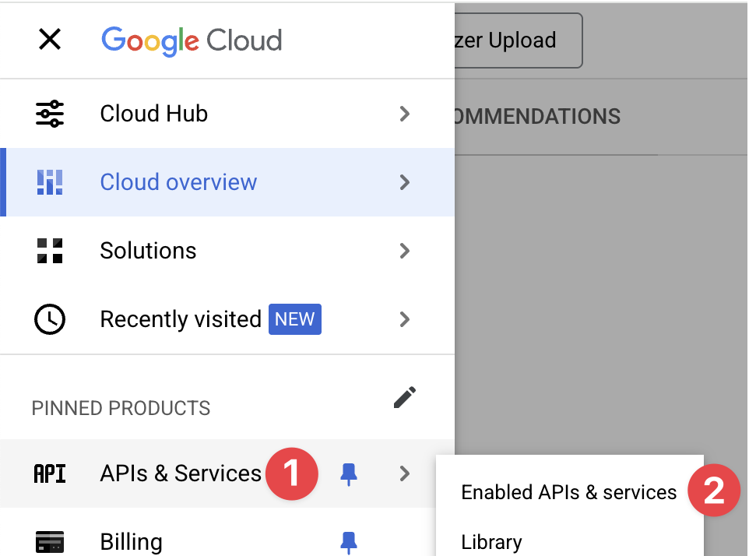756x556 pixels.
Task: Click the Google Cloud logo
Action: [x=192, y=40]
